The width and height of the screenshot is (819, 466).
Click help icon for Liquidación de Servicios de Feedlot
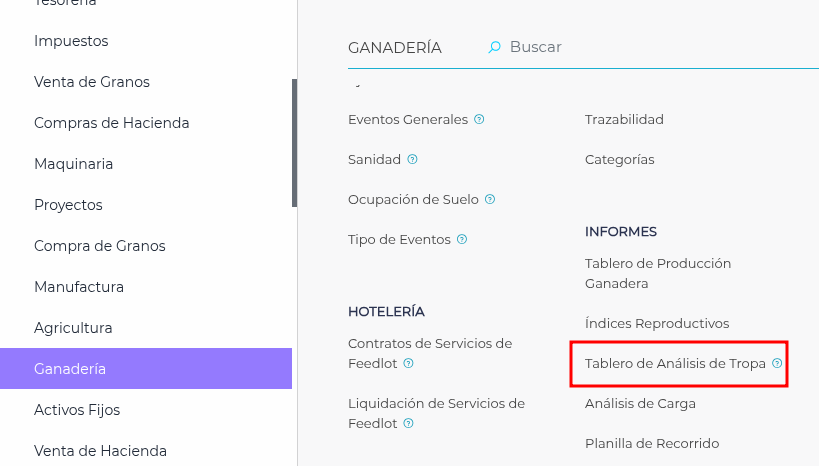[409, 424]
